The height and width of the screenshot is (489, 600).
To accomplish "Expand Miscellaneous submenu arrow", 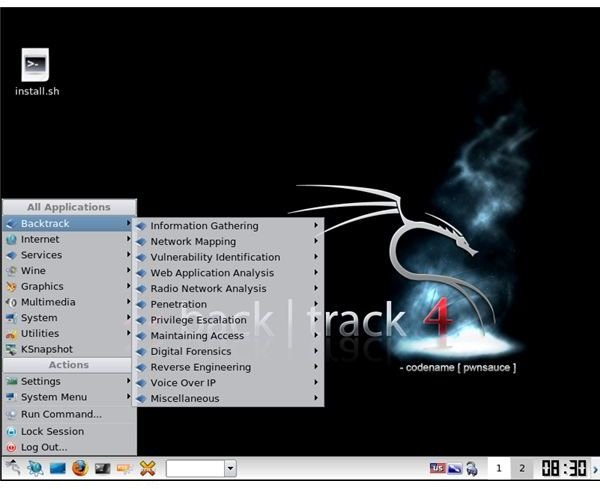I will 316,398.
